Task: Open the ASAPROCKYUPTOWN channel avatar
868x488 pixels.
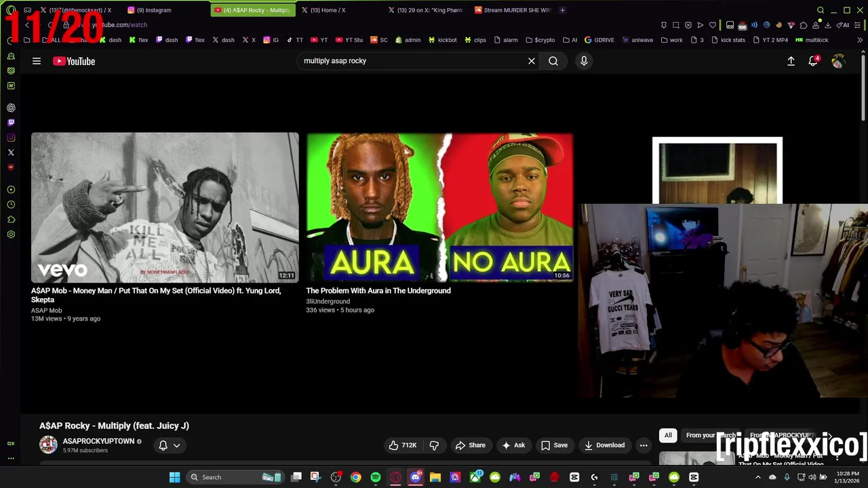Action: pyautogui.click(x=48, y=445)
